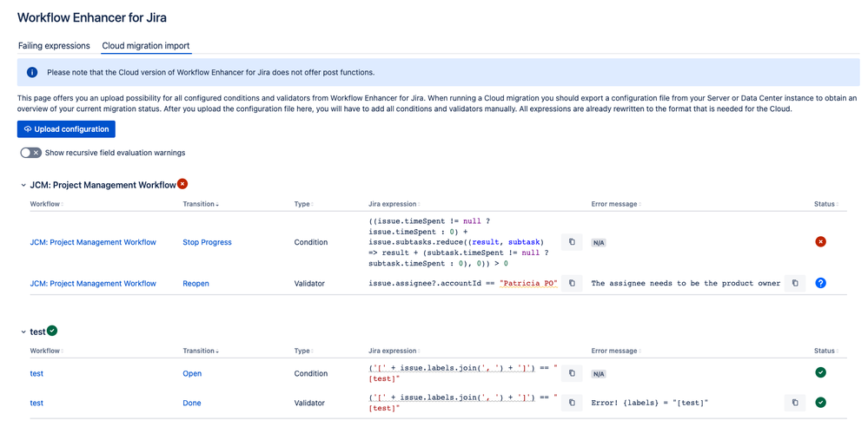The image size is (868, 427).
Task: Sort test table by Transition column
Action: [x=201, y=351]
